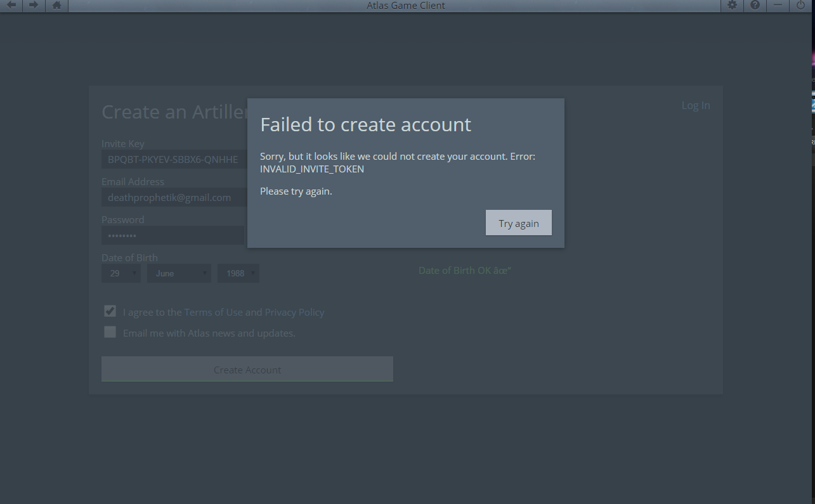Click Try again in error dialog
The image size is (815, 504).
pos(518,223)
